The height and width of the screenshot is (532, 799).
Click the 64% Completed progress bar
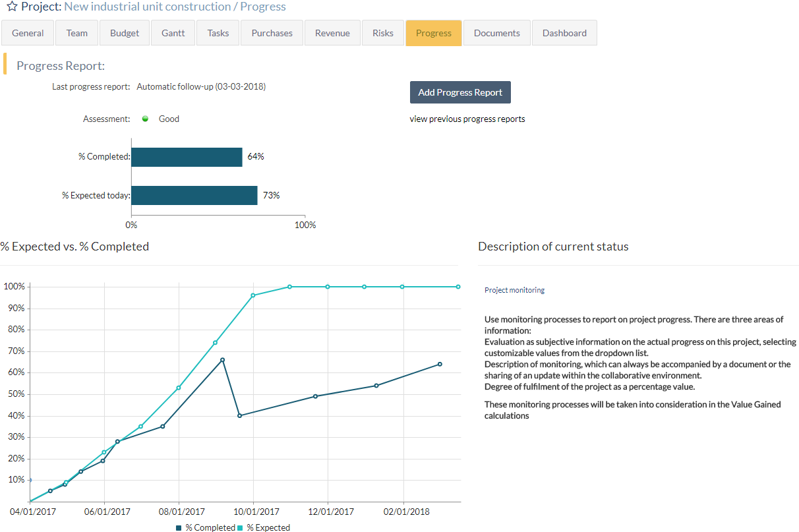pos(187,157)
